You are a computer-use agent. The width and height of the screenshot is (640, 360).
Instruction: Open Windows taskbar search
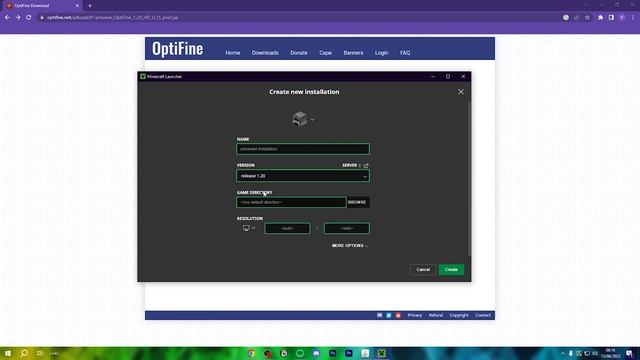24,353
